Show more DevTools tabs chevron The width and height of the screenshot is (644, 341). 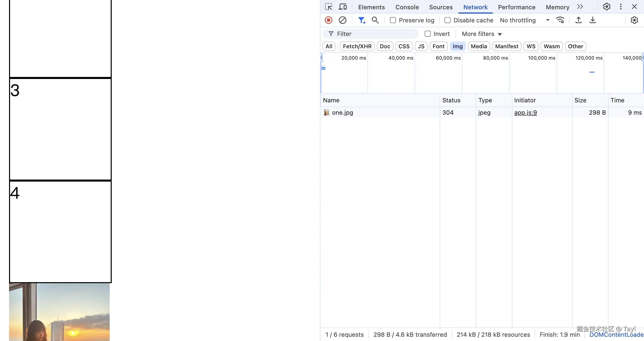580,7
